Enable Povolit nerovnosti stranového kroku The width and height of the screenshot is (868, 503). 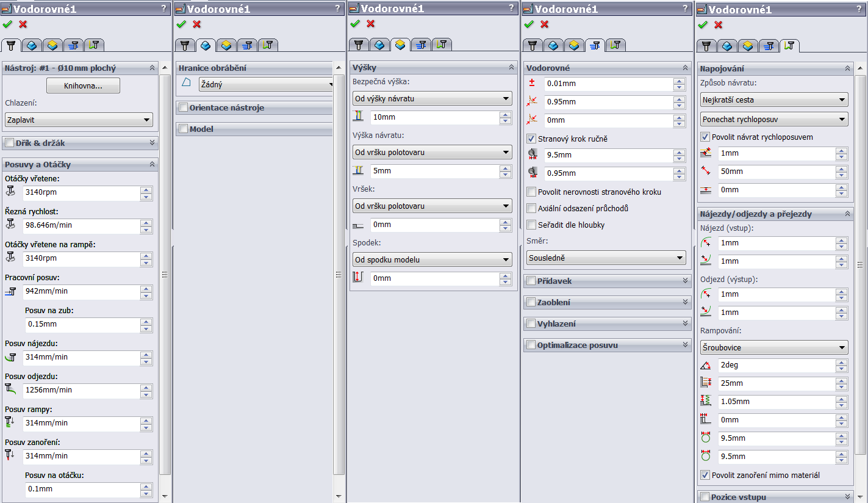531,192
